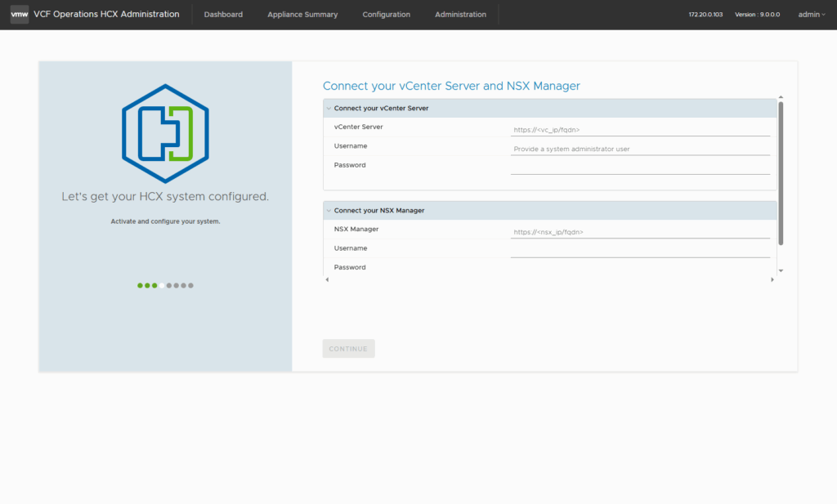Image resolution: width=837 pixels, height=504 pixels.
Task: Click the vCenter system administrator Username field
Action: [639, 149]
